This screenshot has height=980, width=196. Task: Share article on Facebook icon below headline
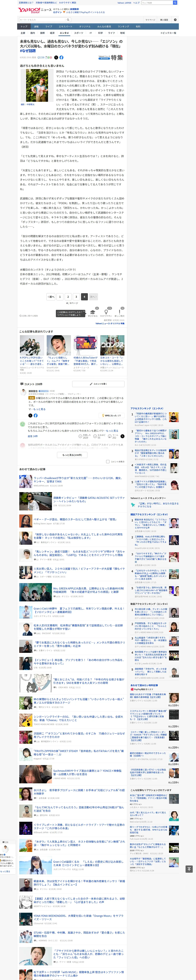point(61,57)
